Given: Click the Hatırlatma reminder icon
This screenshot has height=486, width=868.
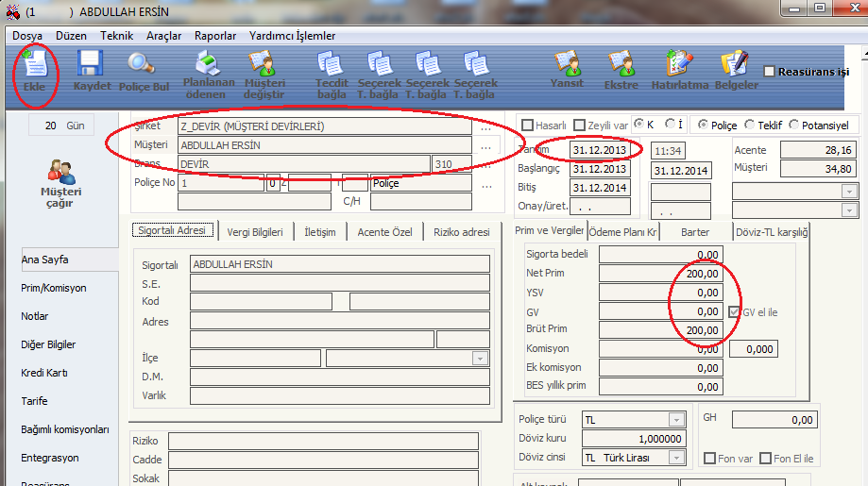Looking at the screenshot, I should (x=679, y=66).
